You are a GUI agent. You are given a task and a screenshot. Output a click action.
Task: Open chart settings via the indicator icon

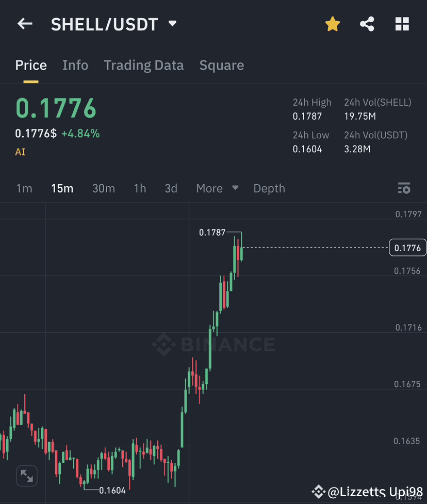pos(404,188)
